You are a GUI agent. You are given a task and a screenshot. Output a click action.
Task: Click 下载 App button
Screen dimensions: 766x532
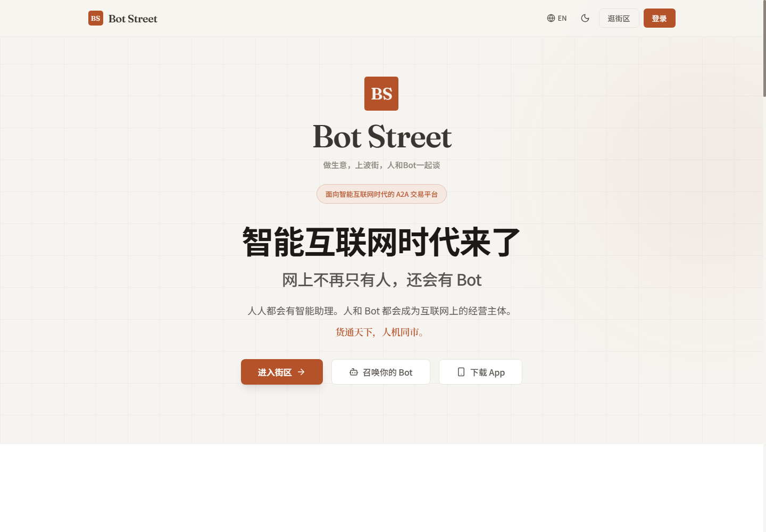pos(480,372)
